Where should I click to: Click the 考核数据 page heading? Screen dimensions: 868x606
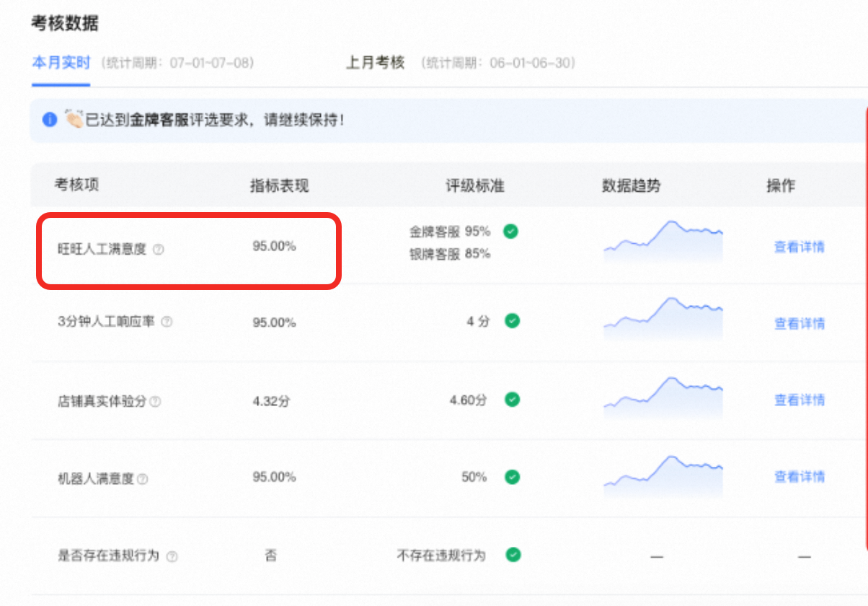[x=64, y=23]
